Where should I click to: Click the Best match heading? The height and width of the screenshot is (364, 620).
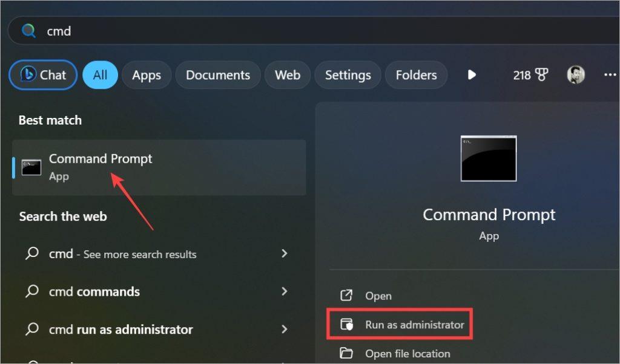(50, 120)
